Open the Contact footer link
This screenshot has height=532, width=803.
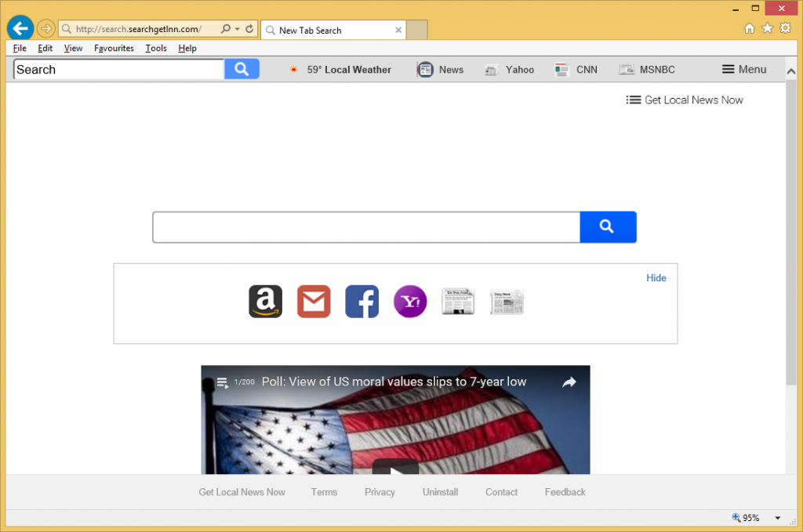click(x=501, y=492)
